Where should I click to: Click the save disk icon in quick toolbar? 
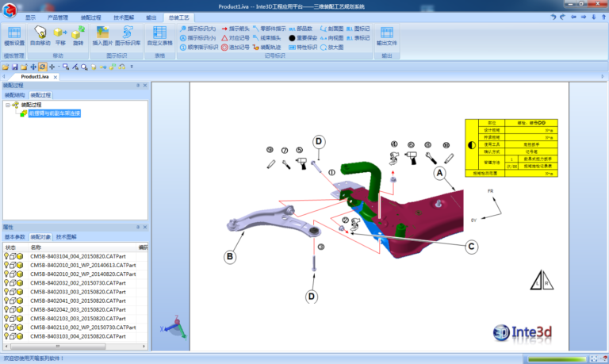pos(15,67)
